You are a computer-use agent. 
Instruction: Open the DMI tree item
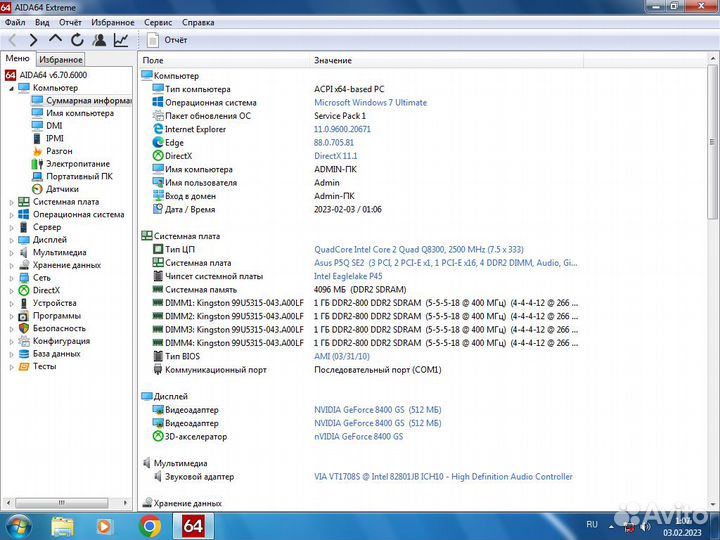tap(47, 126)
